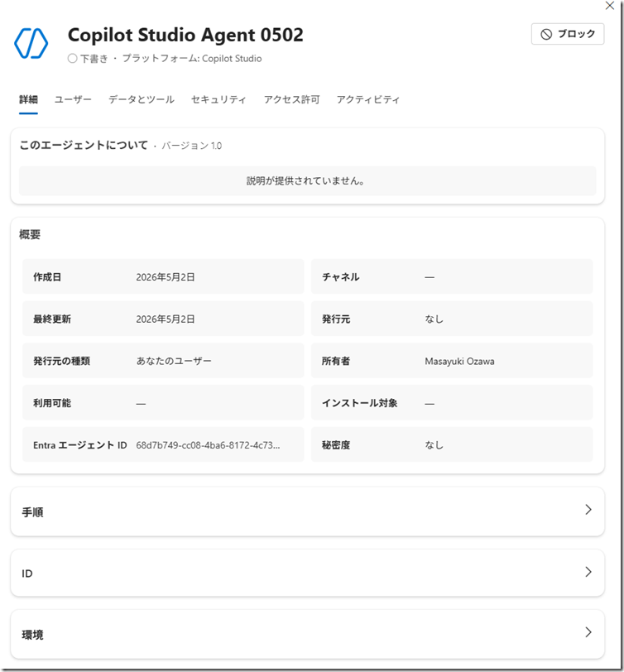624x672 pixels.
Task: Click the 説明が提供されていません message
Action: [305, 181]
